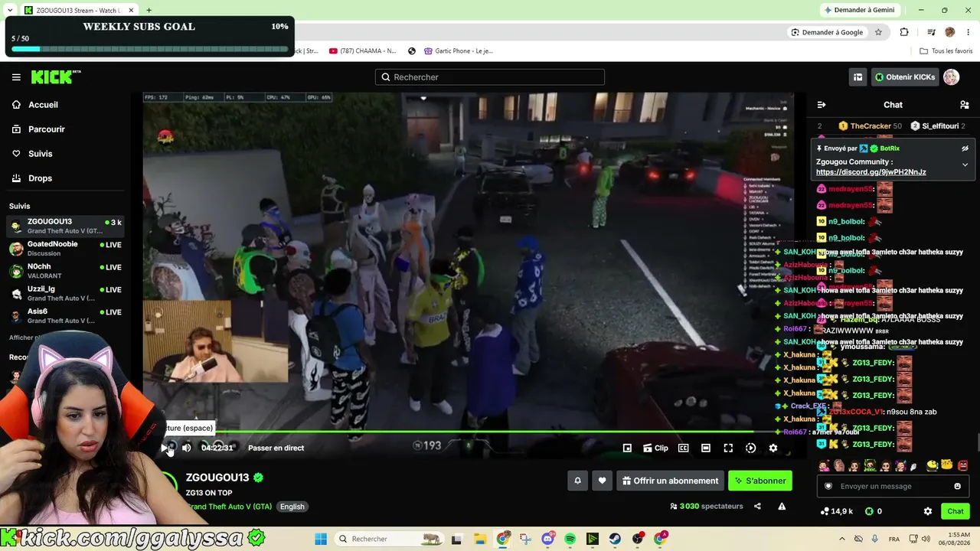Toggle fullscreen on the video player

(x=728, y=448)
